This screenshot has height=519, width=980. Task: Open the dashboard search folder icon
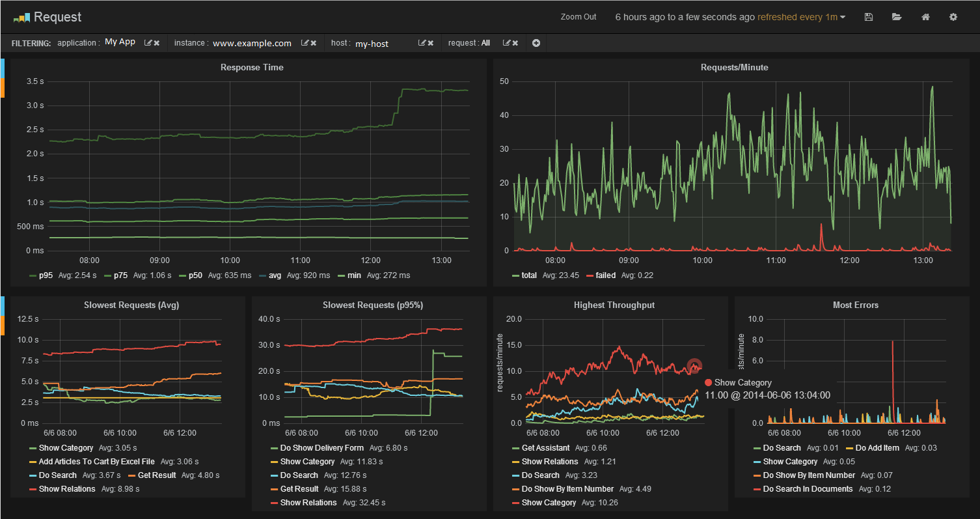(897, 17)
